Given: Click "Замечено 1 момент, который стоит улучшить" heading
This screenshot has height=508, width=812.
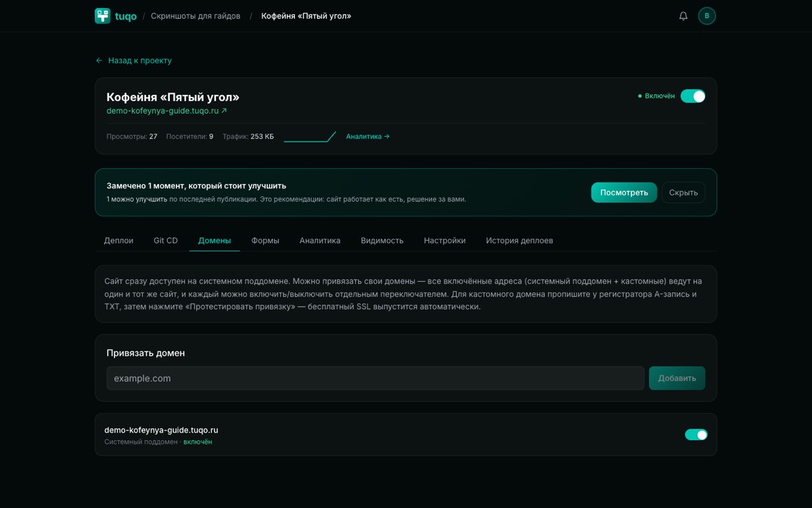Looking at the screenshot, I should (x=196, y=186).
